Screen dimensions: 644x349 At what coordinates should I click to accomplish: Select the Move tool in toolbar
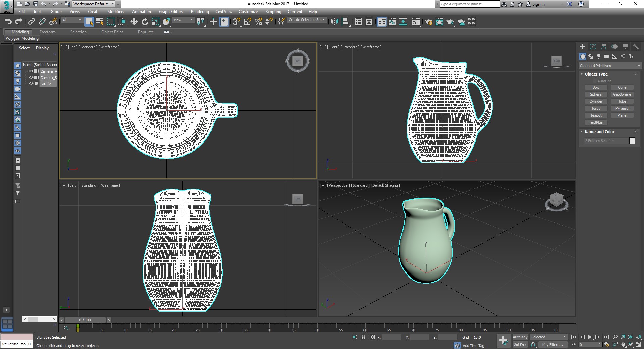pos(134,22)
